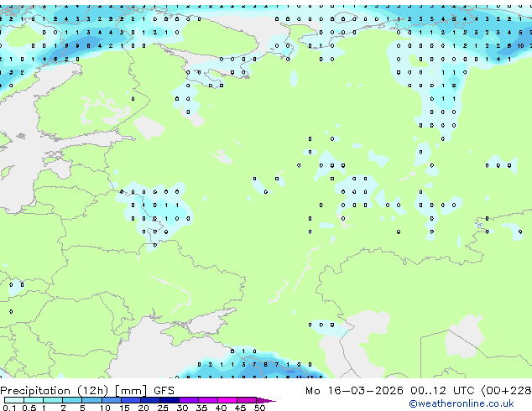Click the 20–25 mm legend swatch

(150, 400)
